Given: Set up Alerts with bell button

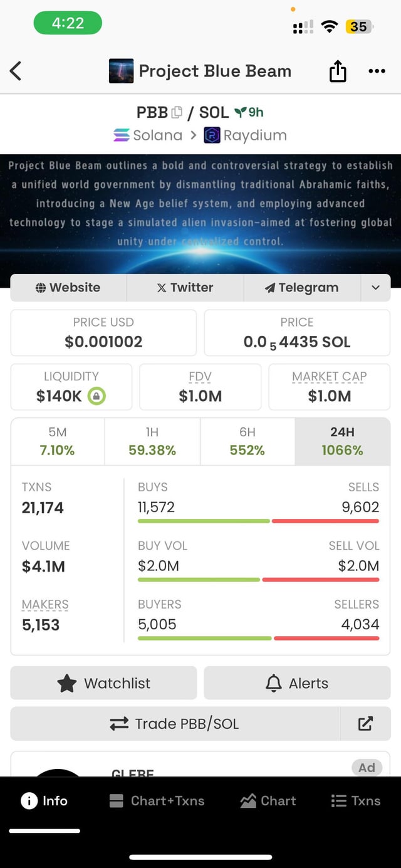Looking at the screenshot, I should (297, 683).
